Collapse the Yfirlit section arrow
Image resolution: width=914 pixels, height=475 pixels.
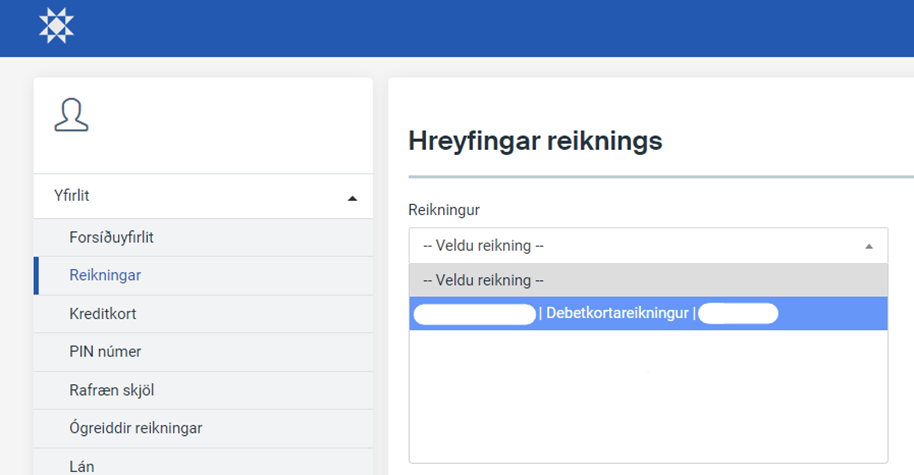point(351,198)
